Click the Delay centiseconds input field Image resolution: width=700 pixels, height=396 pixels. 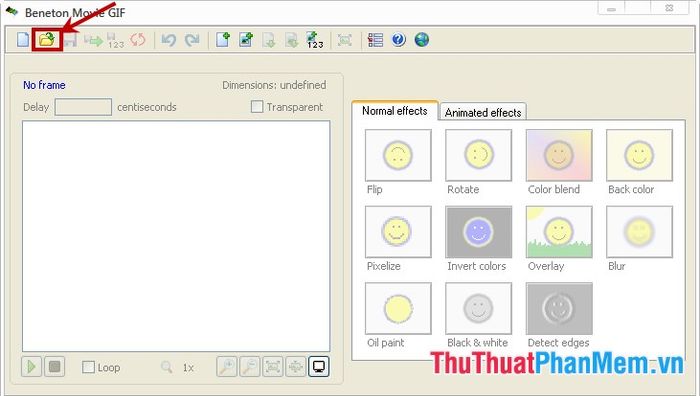[x=83, y=107]
